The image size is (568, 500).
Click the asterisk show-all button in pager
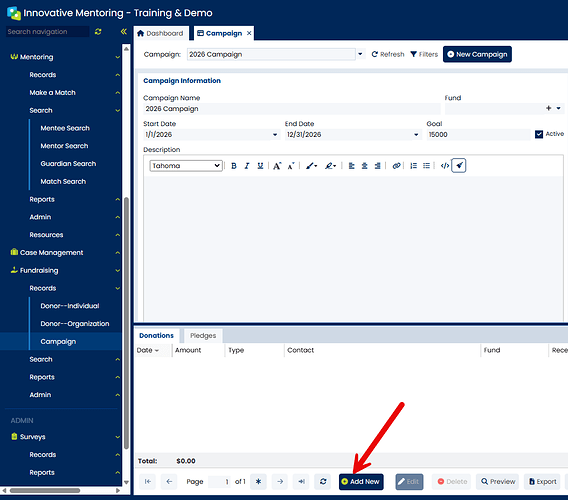(x=258, y=482)
